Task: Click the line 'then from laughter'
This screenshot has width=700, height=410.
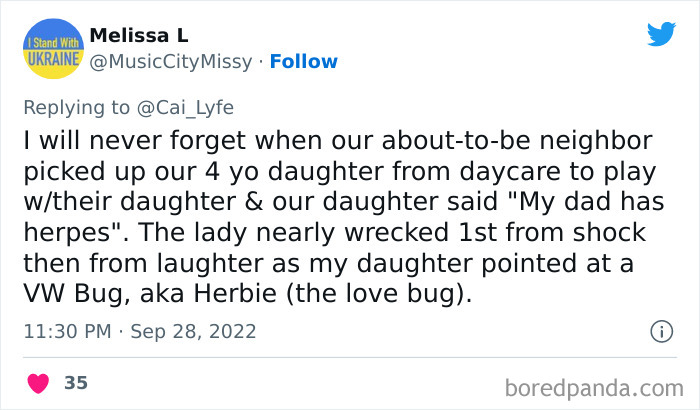Action: tap(326, 264)
